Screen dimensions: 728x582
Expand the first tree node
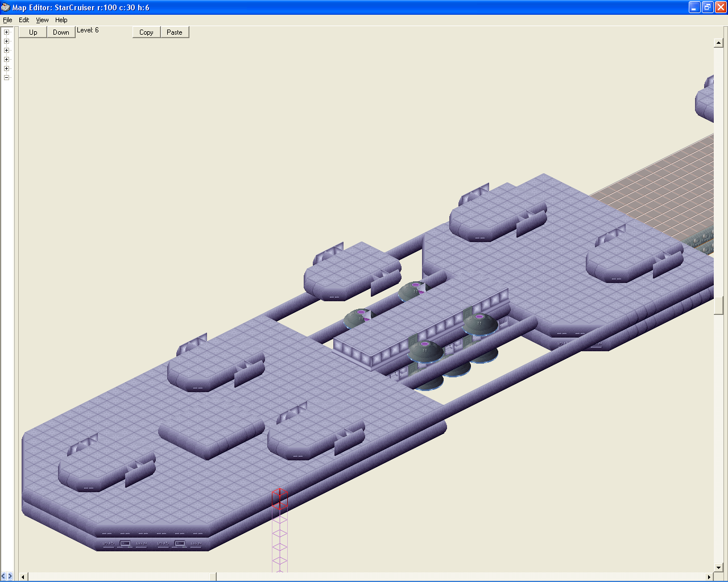click(x=7, y=32)
